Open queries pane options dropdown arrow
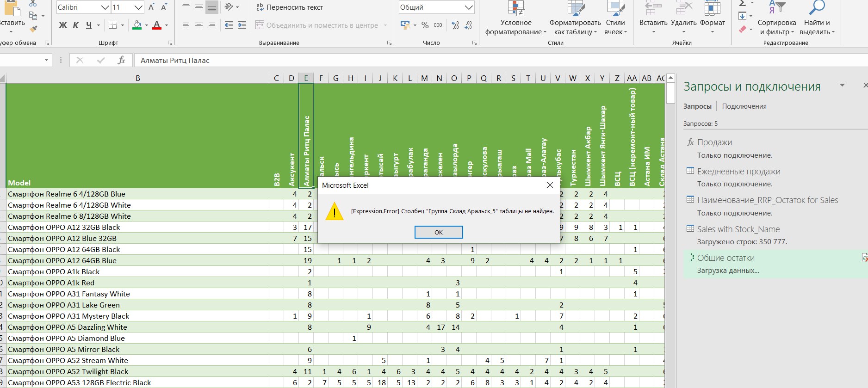This screenshot has height=388, width=868. click(842, 85)
